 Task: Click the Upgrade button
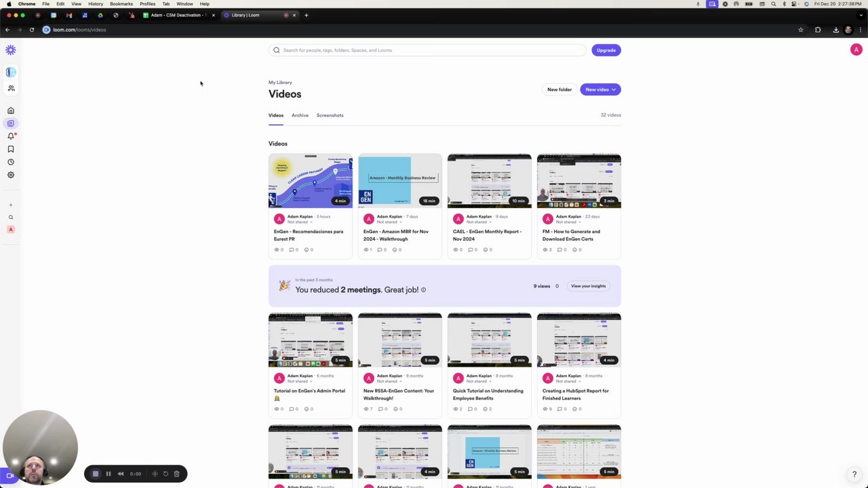click(606, 50)
